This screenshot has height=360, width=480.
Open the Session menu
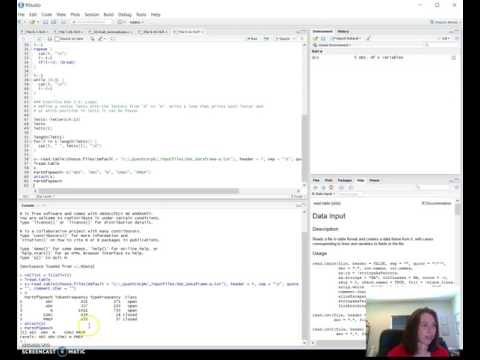tap(92, 14)
